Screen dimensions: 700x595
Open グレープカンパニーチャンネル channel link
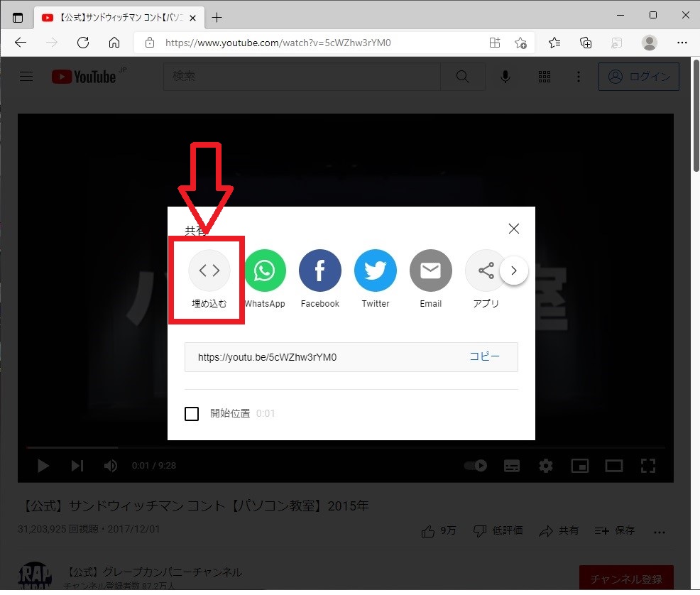pyautogui.click(x=155, y=572)
